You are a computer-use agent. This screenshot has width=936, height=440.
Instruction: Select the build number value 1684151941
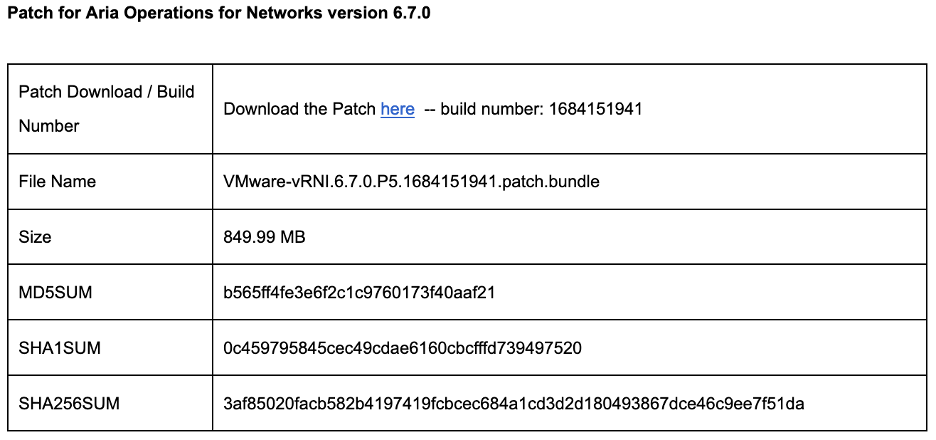(595, 109)
